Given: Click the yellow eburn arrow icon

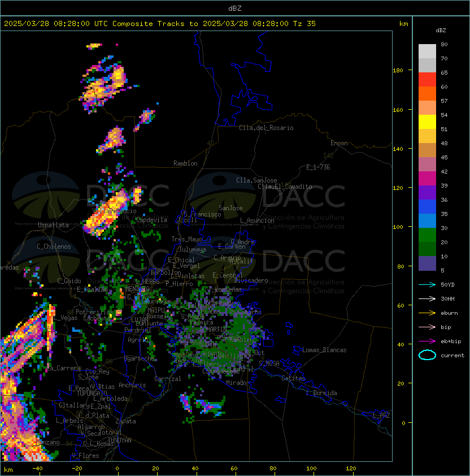Looking at the screenshot, I should (427, 313).
